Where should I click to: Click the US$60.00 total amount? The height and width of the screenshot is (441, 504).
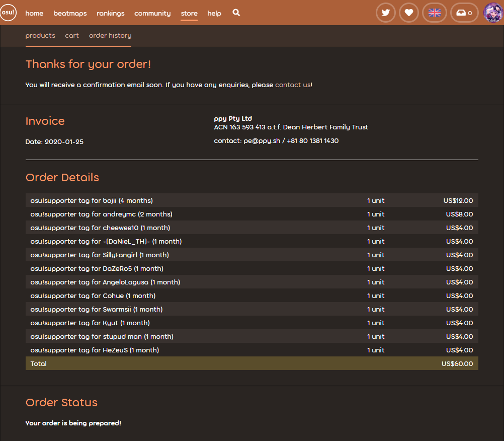457,364
